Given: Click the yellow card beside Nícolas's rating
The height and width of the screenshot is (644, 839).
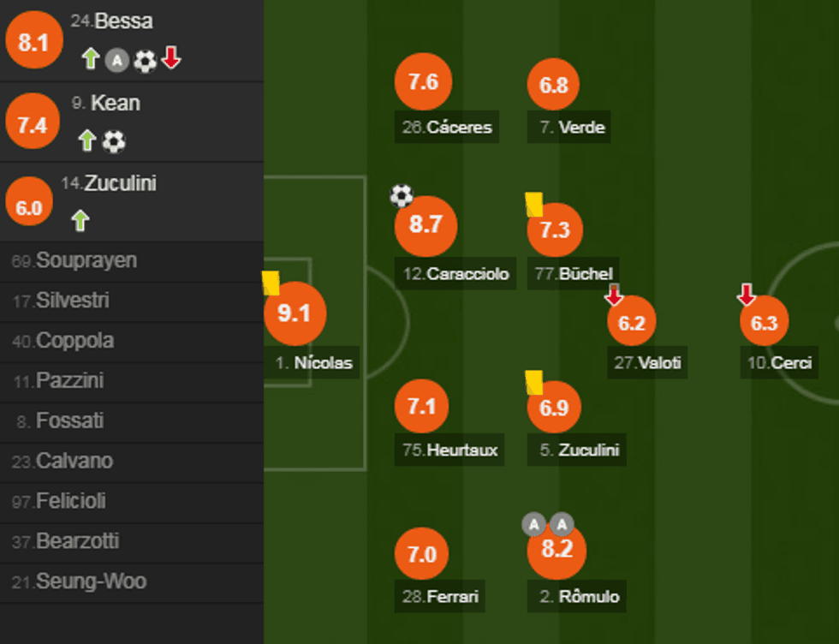Looking at the screenshot, I should 271,283.
